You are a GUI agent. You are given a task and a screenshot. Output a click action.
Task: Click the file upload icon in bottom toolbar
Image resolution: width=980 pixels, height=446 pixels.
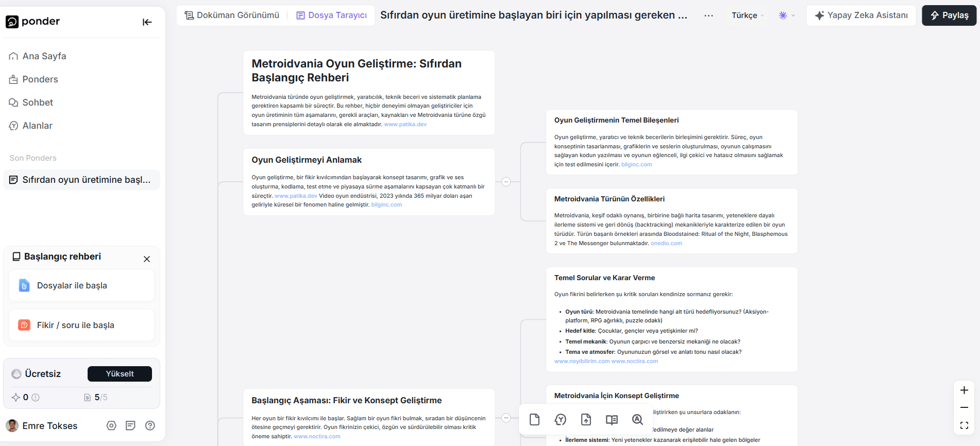(586, 420)
